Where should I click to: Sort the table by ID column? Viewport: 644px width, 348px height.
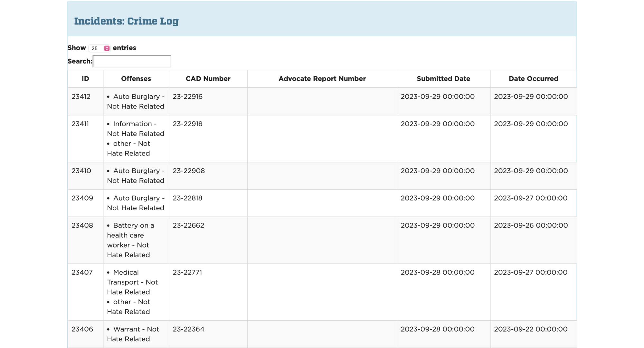[x=85, y=79]
